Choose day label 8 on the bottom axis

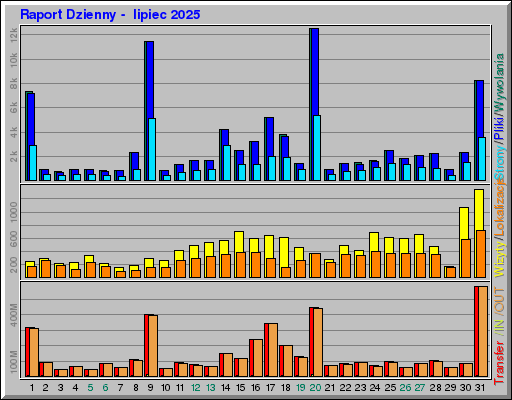point(136,388)
